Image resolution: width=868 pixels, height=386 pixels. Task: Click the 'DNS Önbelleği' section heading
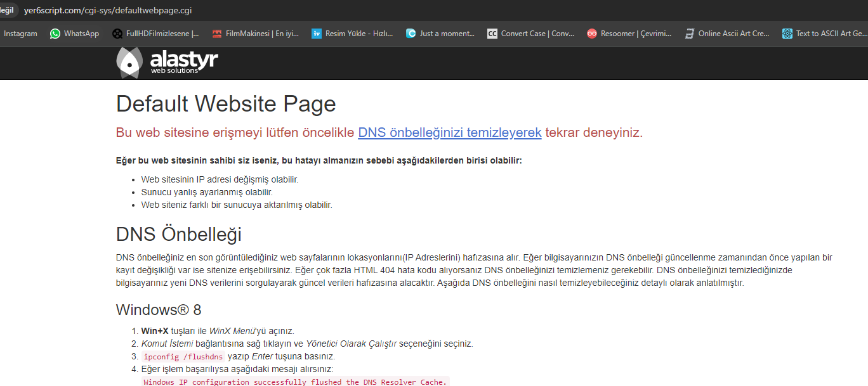[179, 234]
